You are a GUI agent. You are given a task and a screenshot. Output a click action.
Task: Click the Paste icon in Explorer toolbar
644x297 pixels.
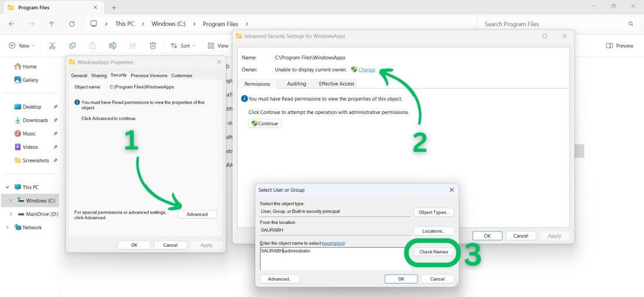point(93,46)
